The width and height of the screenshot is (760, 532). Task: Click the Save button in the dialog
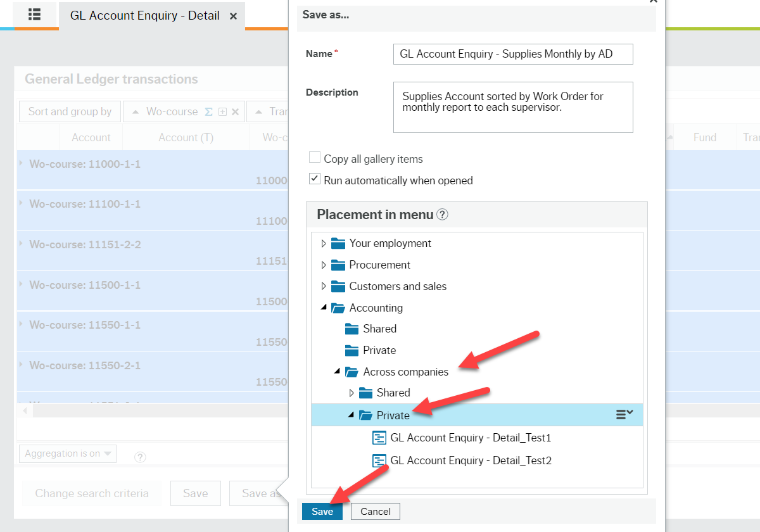pyautogui.click(x=322, y=511)
